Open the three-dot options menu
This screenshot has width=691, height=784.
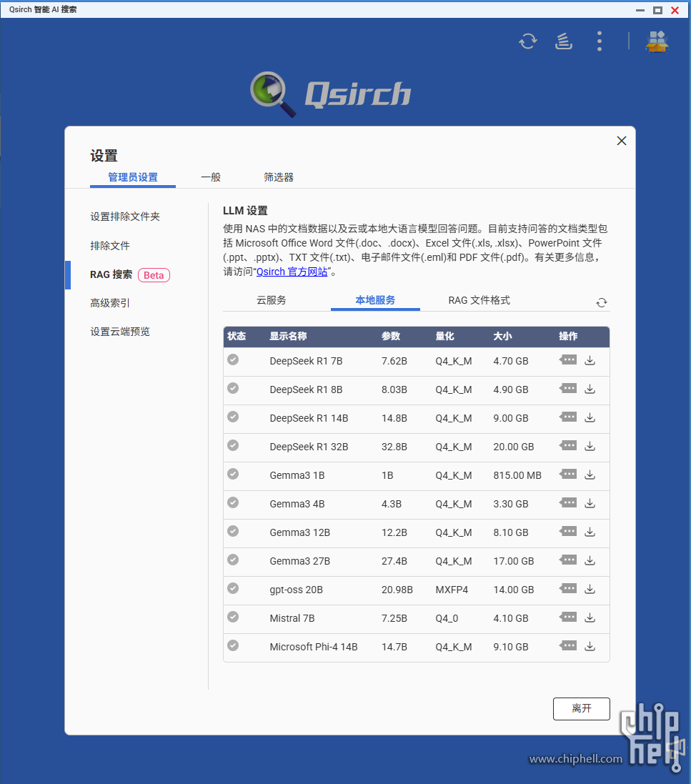tap(599, 41)
